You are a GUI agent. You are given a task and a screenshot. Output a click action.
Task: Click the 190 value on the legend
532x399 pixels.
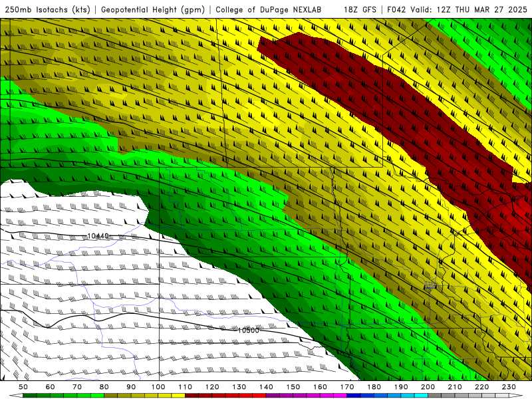pyautogui.click(x=401, y=387)
